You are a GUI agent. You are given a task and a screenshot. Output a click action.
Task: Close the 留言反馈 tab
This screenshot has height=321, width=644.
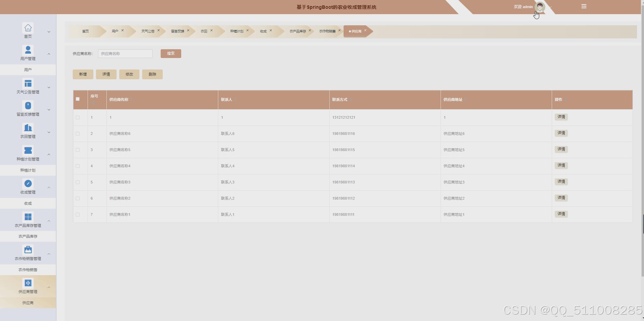[x=188, y=30]
